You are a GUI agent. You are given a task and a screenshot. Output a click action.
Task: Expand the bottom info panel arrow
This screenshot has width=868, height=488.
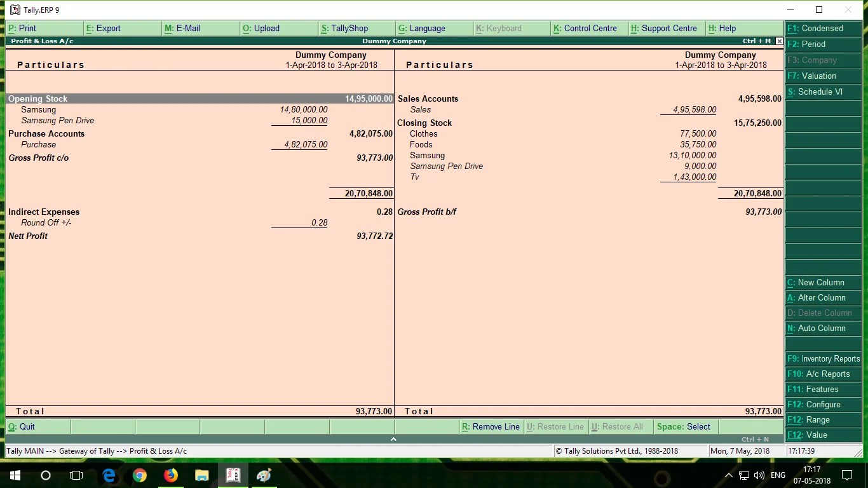point(393,439)
